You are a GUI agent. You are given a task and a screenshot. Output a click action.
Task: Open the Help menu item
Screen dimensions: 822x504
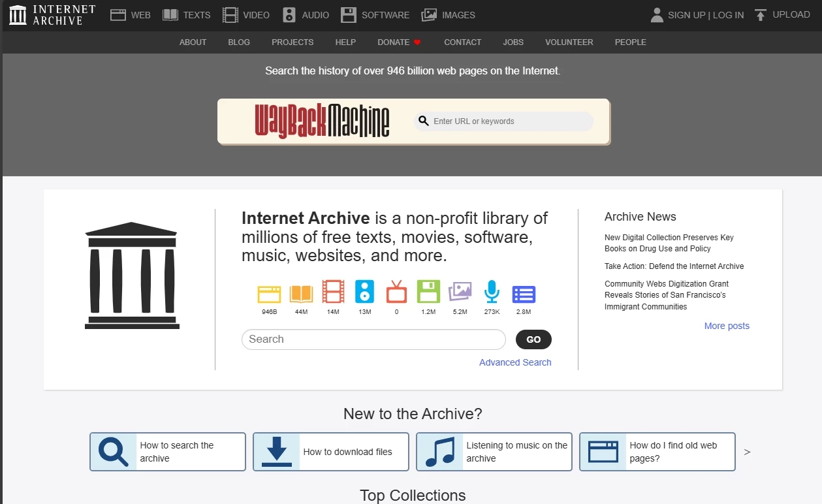(x=345, y=42)
